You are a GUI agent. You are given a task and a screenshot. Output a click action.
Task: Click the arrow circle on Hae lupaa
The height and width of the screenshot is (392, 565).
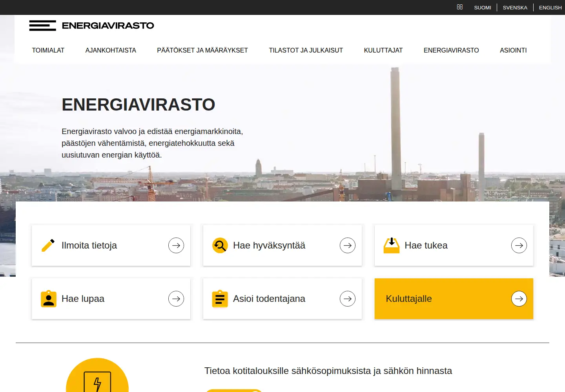(x=176, y=299)
